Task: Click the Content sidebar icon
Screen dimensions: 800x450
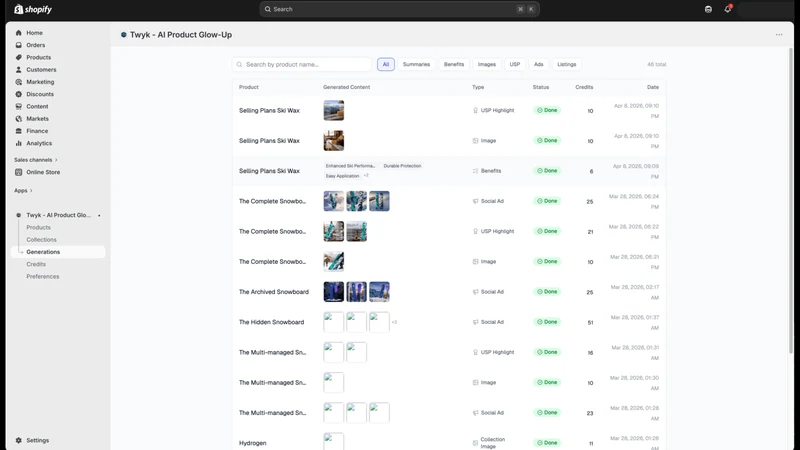Action: (19, 106)
